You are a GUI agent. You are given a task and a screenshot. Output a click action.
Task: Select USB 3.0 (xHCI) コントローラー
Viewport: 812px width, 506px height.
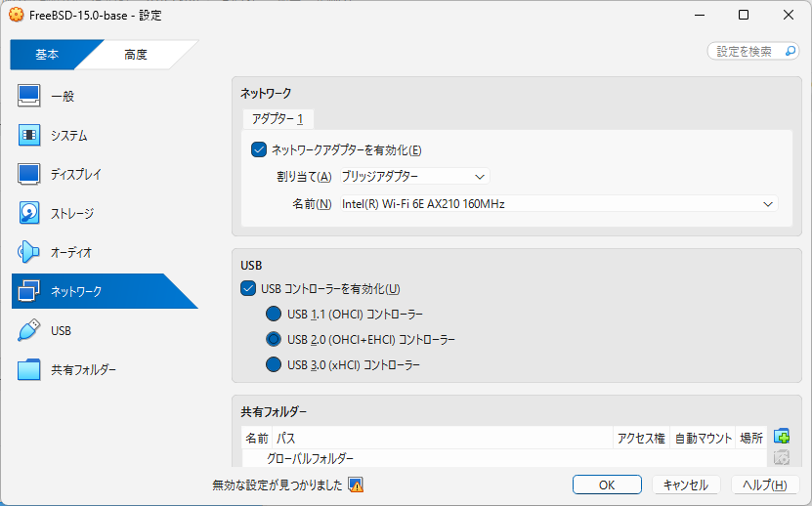274,364
